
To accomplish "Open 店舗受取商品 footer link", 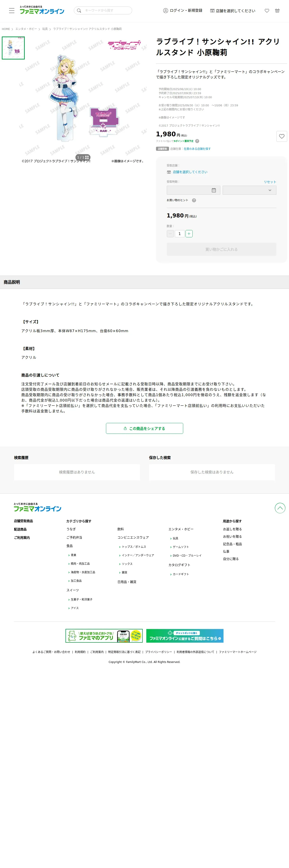I will 24,521.
